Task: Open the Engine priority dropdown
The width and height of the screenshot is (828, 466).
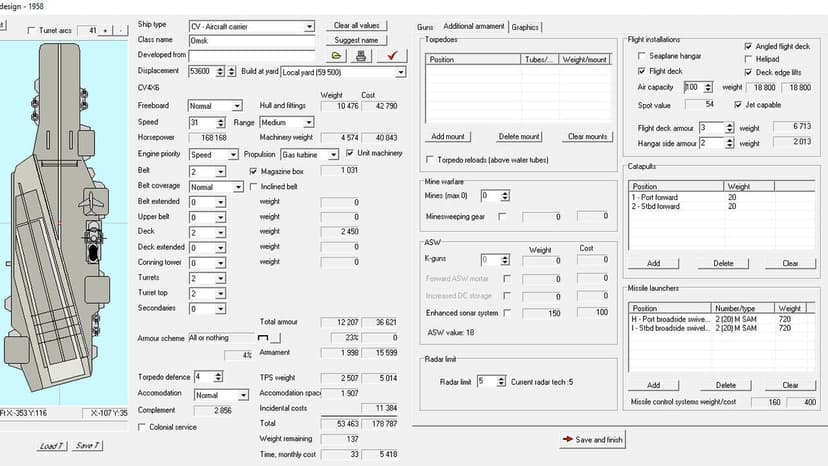Action: [x=233, y=155]
